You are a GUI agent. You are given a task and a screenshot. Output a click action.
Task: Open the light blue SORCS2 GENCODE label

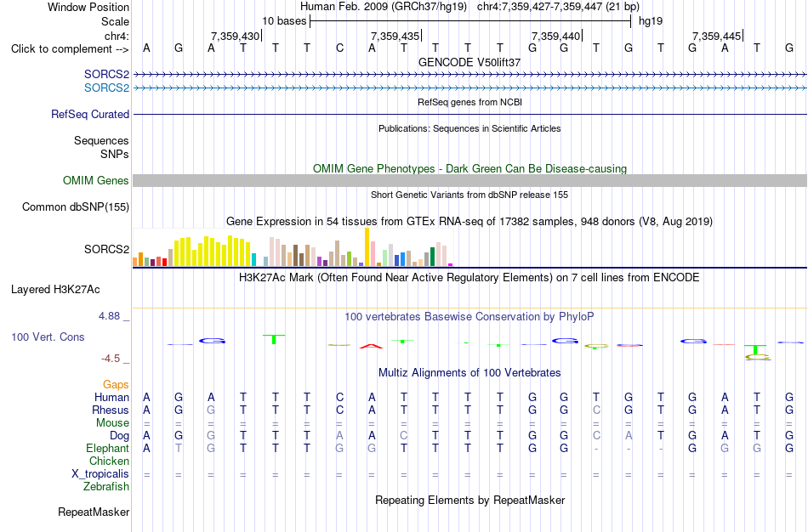(x=106, y=88)
